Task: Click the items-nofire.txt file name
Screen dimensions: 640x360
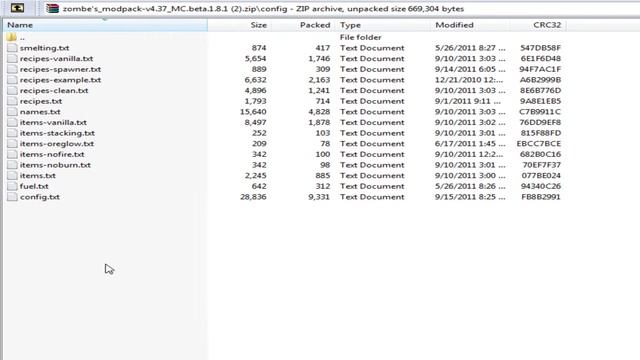Action: click(52, 154)
